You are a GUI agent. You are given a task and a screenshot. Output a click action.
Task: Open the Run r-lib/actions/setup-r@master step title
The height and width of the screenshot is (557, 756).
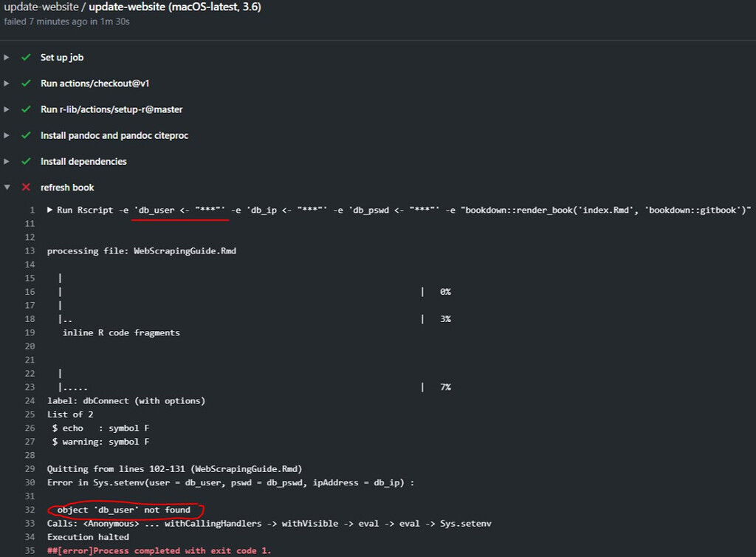pyautogui.click(x=111, y=109)
